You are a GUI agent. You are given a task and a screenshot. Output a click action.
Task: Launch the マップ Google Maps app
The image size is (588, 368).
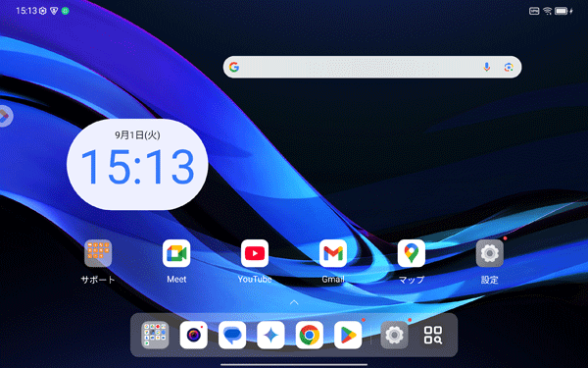412,253
